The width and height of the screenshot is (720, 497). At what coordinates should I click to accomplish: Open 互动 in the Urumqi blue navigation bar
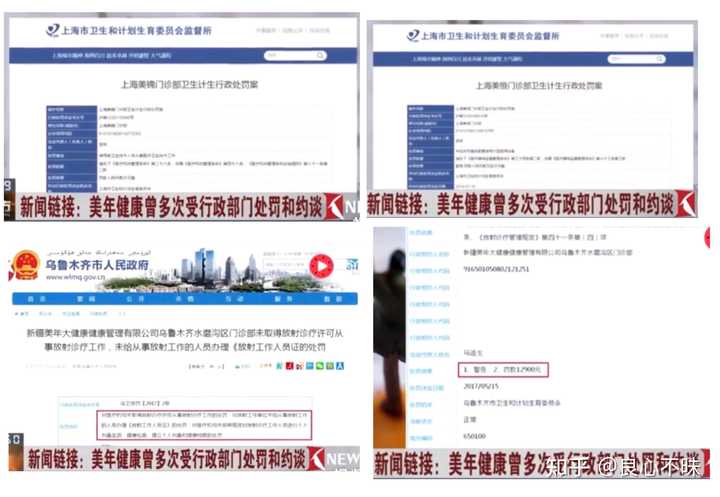click(234, 299)
